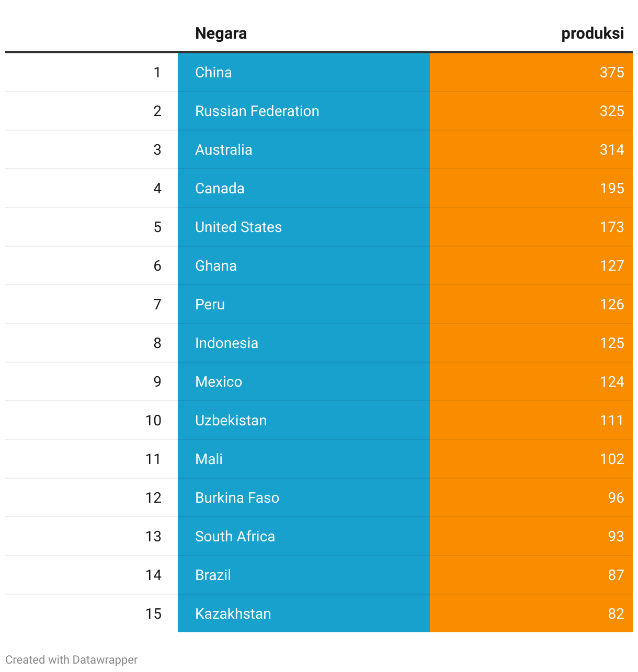The height and width of the screenshot is (672, 638).
Task: Select the Mexico country cell
Action: 218,381
